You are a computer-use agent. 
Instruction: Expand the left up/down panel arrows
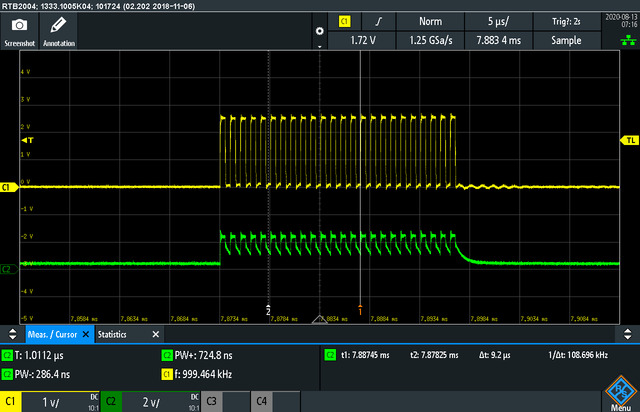(13, 334)
